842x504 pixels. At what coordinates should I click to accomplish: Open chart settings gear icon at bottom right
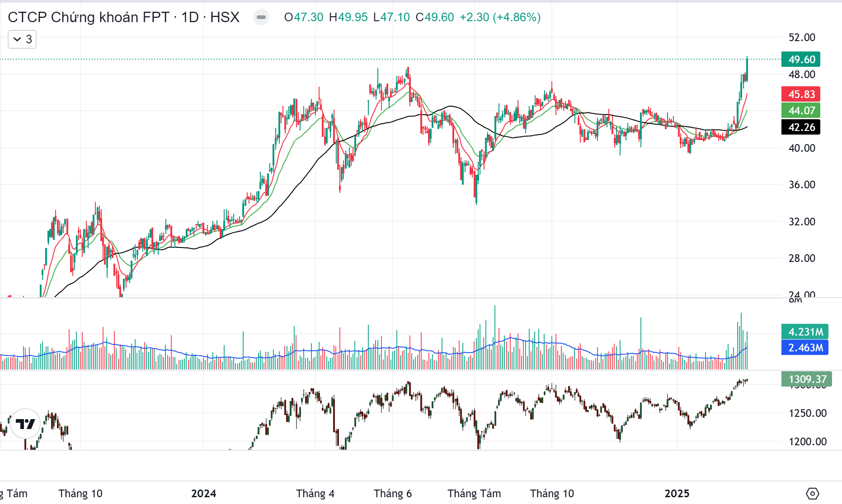pyautogui.click(x=812, y=493)
